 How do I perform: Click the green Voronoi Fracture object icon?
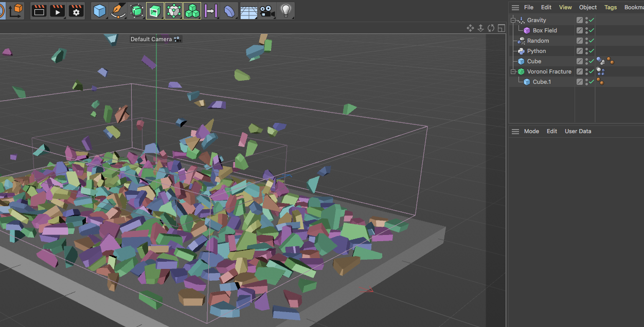(x=521, y=71)
